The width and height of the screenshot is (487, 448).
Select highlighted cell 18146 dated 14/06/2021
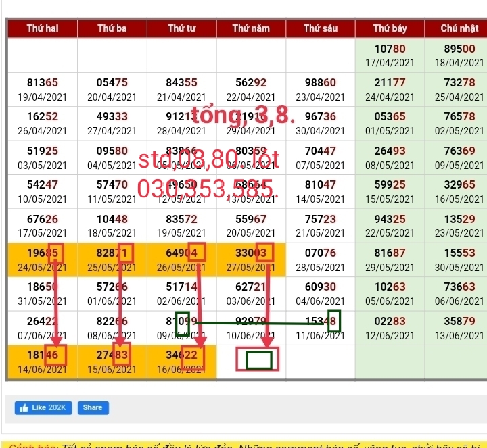pos(43,362)
